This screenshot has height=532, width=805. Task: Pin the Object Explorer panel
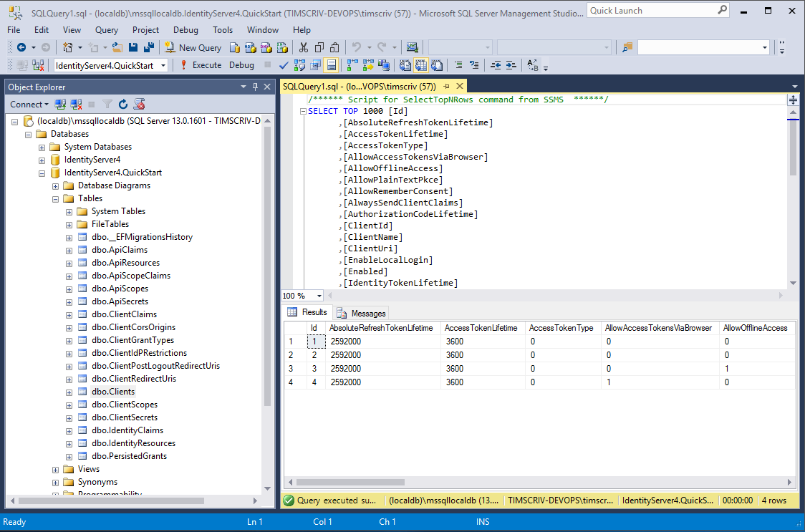coord(255,87)
